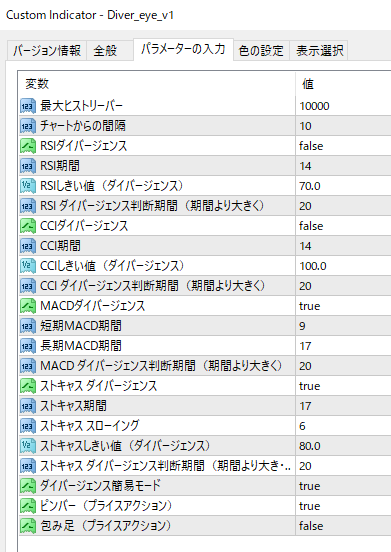This screenshot has width=391, height=552.
Task: Click the 10000 value of 最大ヒストリーバー
Action: 314,106
